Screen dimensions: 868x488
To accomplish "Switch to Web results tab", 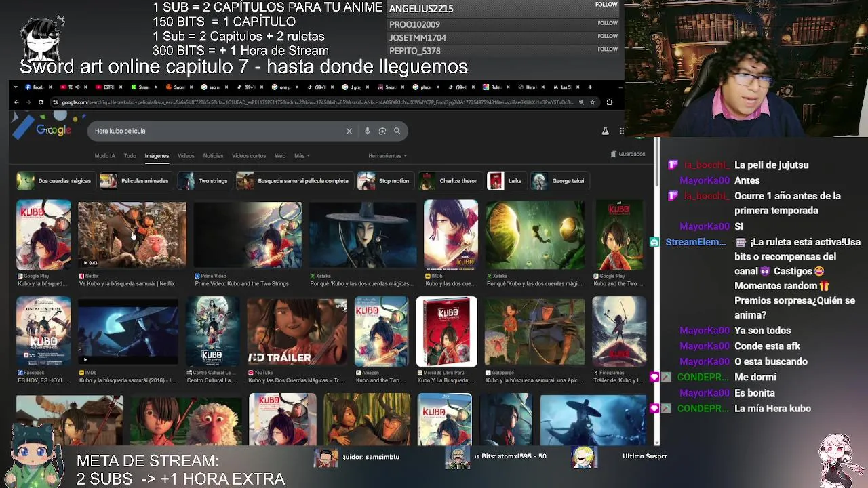I will (x=280, y=156).
